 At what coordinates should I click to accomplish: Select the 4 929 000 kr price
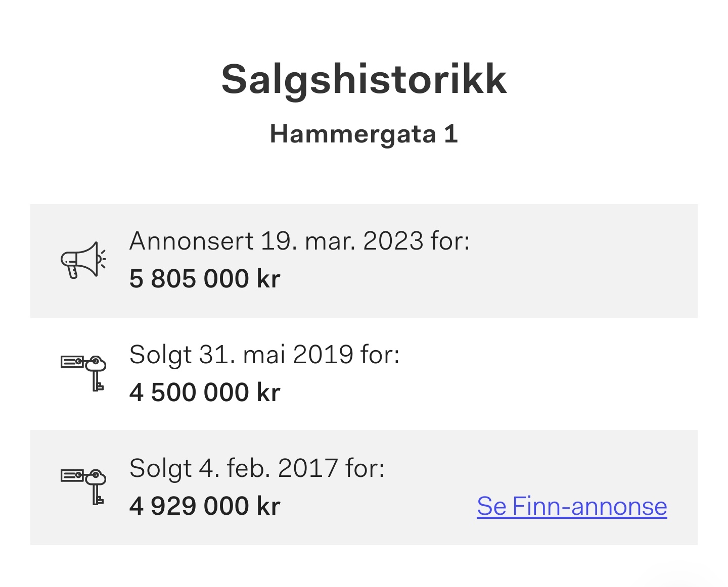[205, 506]
